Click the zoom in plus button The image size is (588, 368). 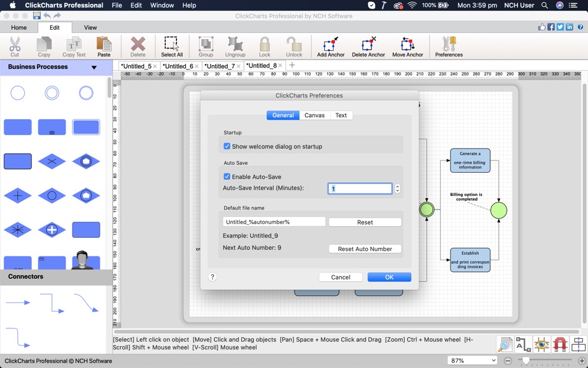click(x=582, y=361)
